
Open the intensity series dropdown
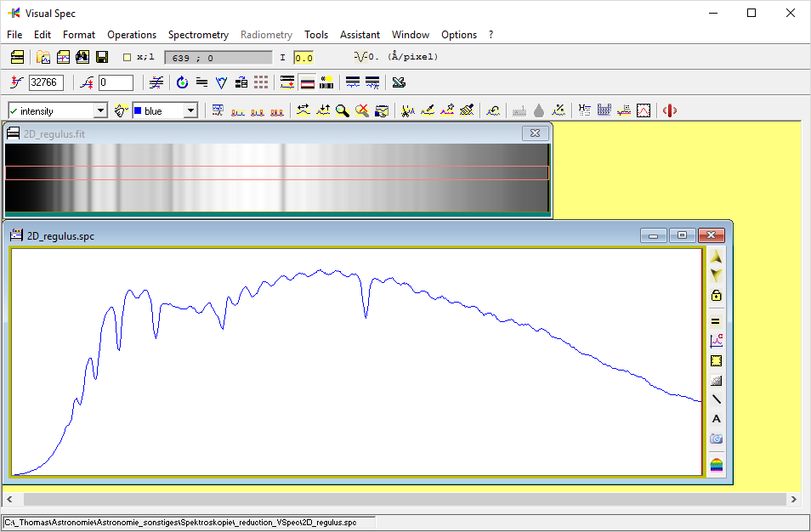[100, 110]
